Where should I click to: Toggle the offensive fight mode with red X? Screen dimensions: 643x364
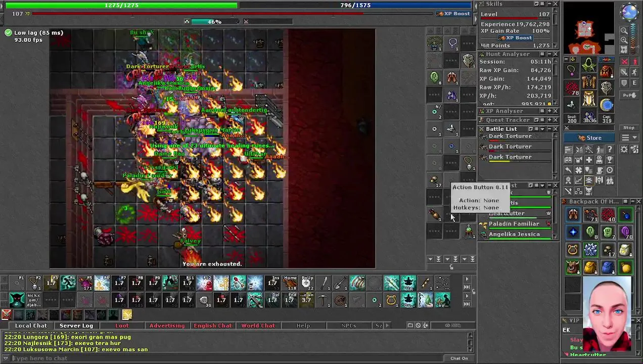pos(625,62)
